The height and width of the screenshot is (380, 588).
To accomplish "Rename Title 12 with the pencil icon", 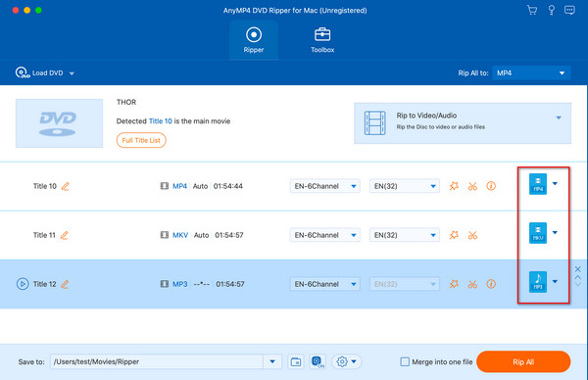I will coord(65,284).
